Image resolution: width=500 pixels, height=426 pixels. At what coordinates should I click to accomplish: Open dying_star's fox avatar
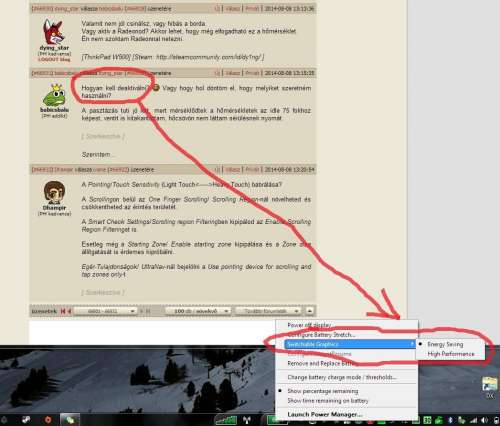click(53, 32)
